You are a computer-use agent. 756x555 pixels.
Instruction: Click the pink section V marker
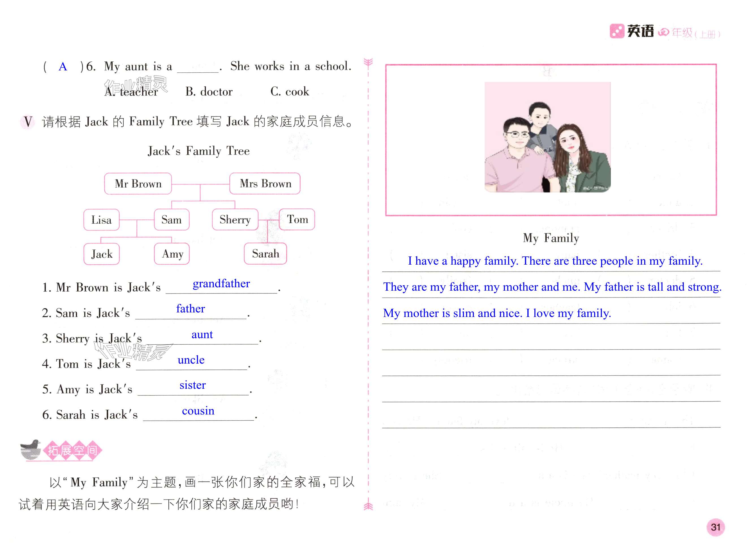[28, 122]
